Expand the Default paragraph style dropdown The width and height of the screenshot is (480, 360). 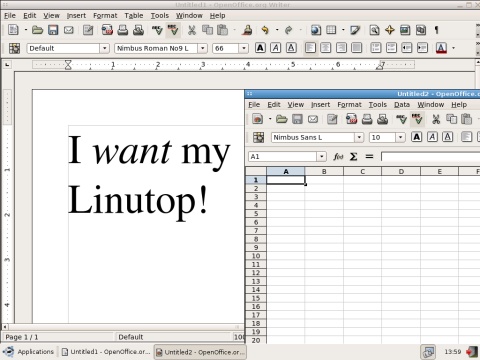pos(104,48)
